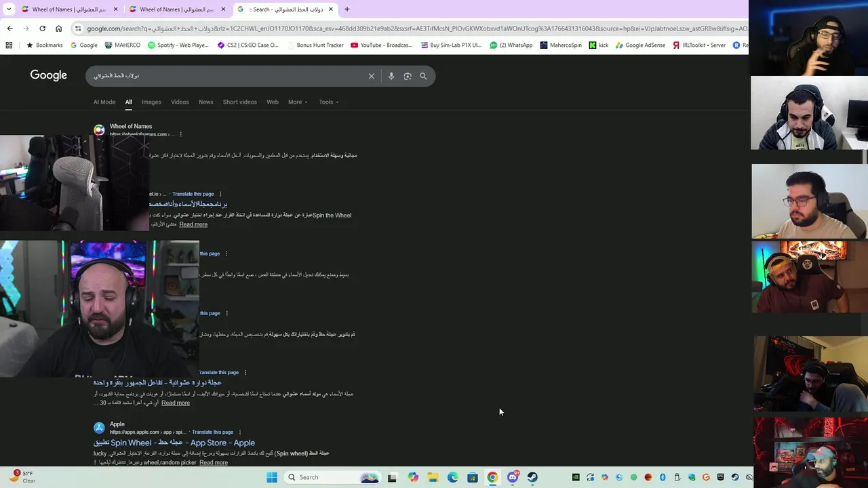Open the Wheel of Names result title
This screenshot has width=868, height=488.
pyautogui.click(x=131, y=126)
